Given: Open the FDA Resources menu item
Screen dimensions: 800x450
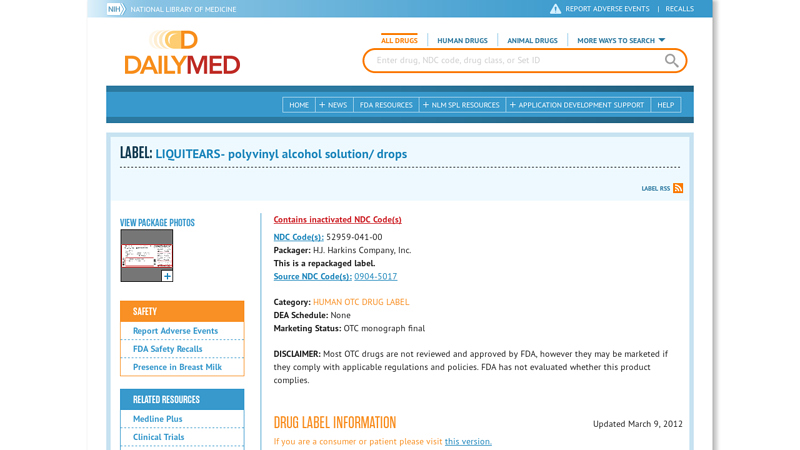Looking at the screenshot, I should tap(386, 105).
